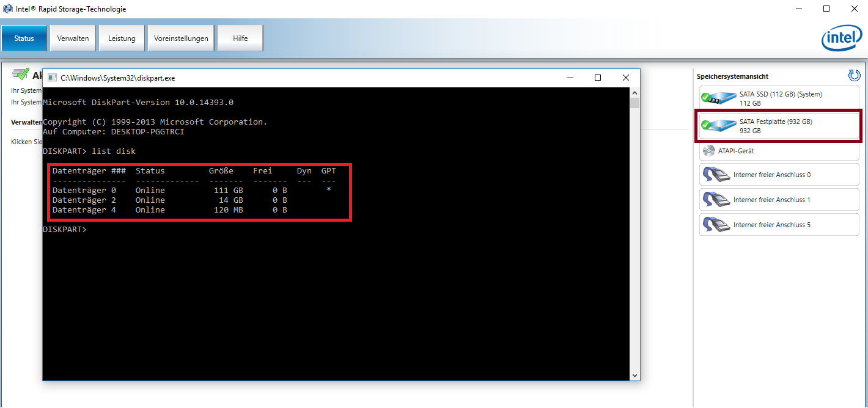
Task: Click the ATAPI-Gerät disc icon
Action: coord(709,151)
